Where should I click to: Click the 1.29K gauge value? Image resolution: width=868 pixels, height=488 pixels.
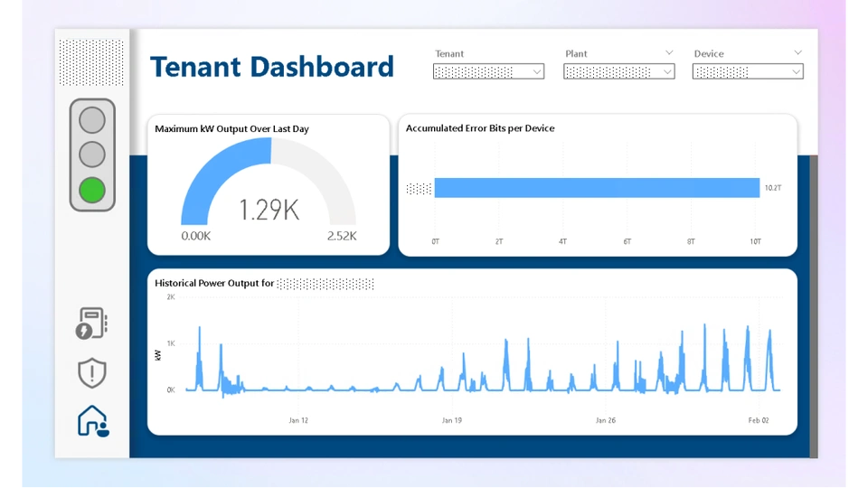pyautogui.click(x=269, y=211)
